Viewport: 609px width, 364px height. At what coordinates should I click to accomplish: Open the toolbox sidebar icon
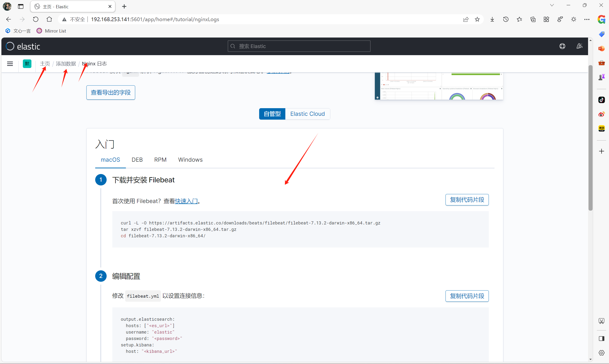coord(601,63)
